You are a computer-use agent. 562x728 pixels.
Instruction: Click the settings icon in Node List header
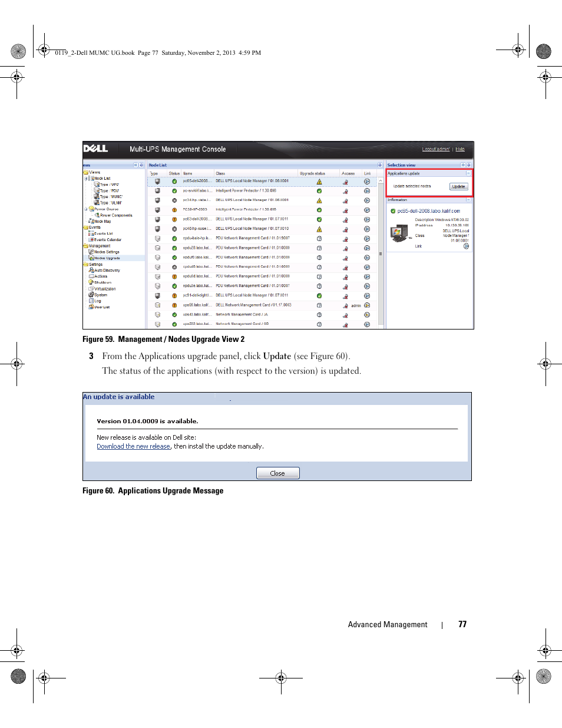[380, 165]
